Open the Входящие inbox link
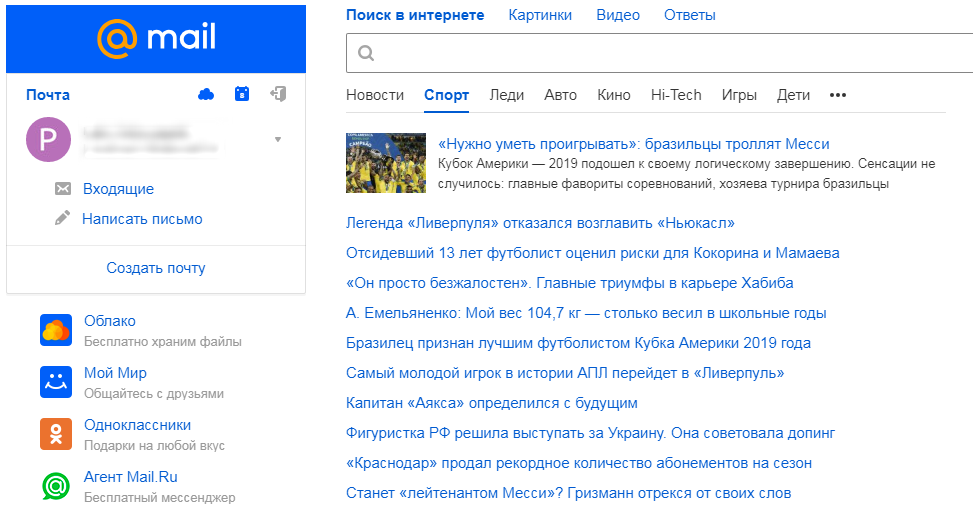This screenshot has width=973, height=506. (118, 189)
